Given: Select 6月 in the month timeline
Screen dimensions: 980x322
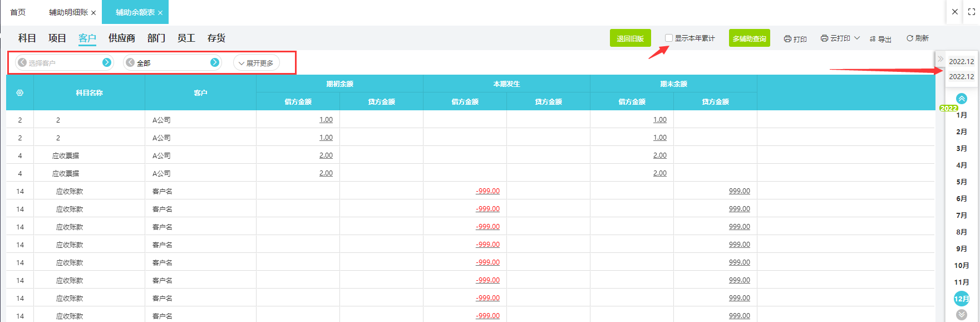Looking at the screenshot, I should point(961,199).
